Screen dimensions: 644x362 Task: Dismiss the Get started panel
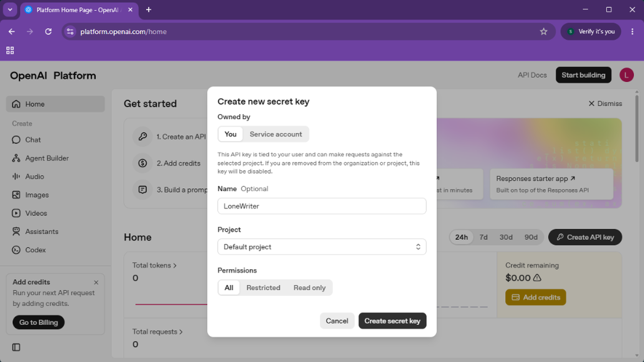click(605, 104)
